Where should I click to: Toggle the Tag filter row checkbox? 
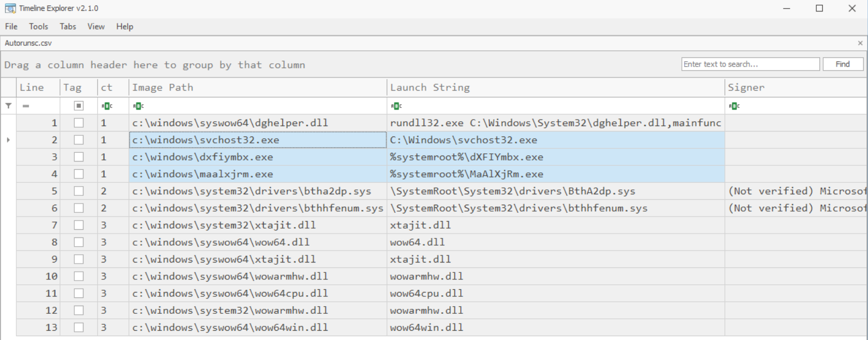point(79,106)
